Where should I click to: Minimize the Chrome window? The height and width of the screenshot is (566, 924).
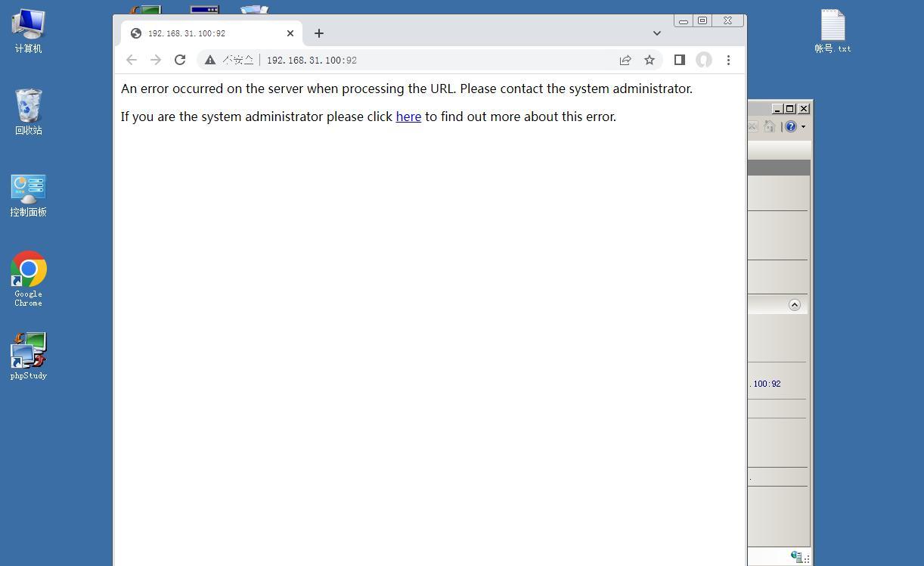coord(684,21)
